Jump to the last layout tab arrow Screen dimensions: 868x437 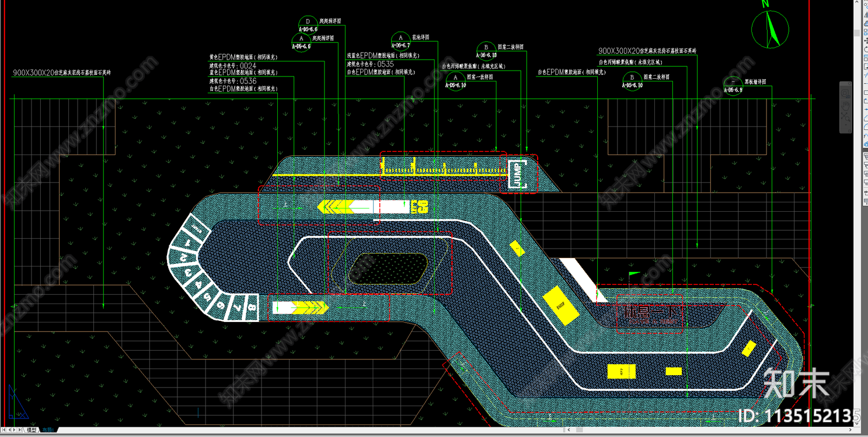tap(21, 430)
